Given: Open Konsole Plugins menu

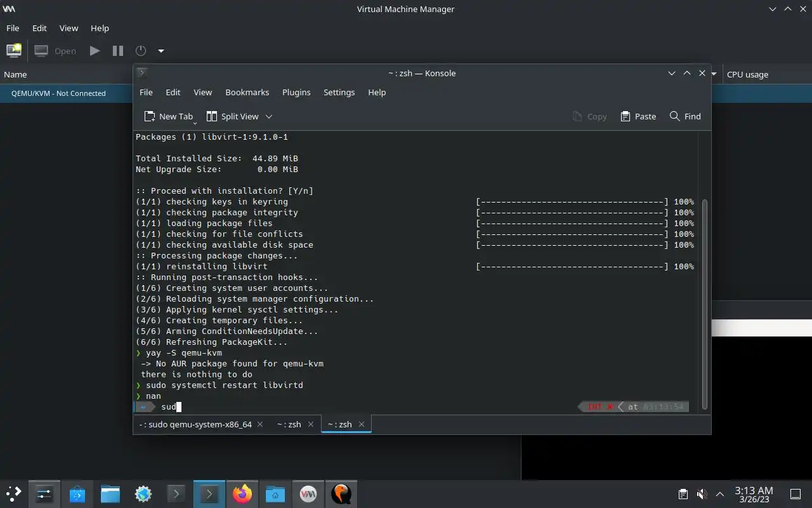Looking at the screenshot, I should point(296,92).
